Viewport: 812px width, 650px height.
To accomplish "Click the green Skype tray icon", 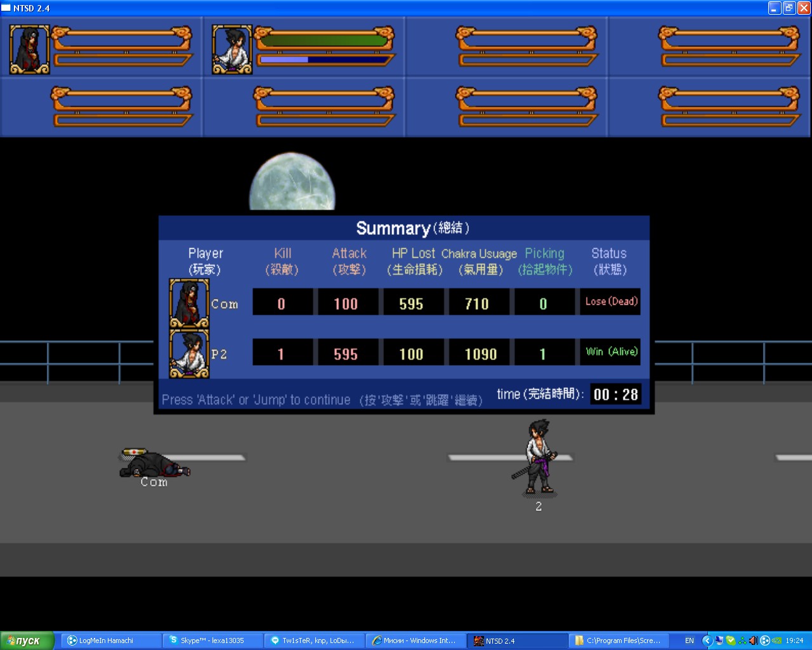I will (x=730, y=640).
